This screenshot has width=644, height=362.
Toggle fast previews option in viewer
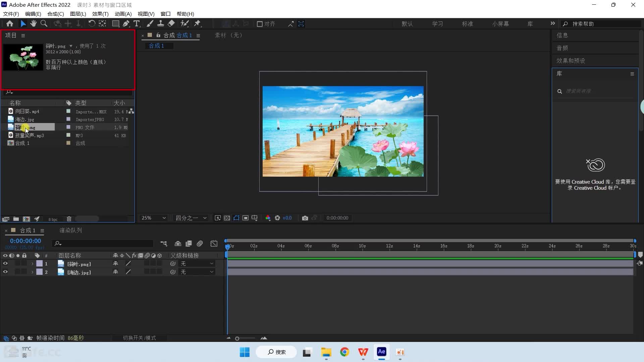point(218,218)
